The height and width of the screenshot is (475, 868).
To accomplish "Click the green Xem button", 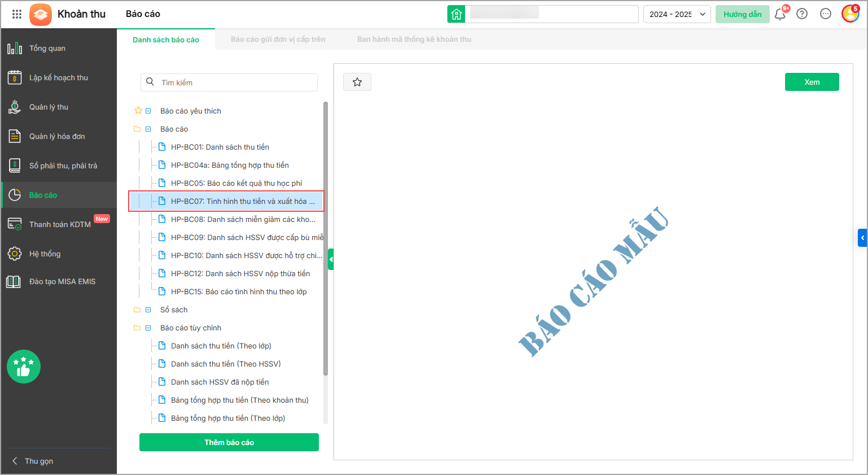I will pyautogui.click(x=812, y=82).
